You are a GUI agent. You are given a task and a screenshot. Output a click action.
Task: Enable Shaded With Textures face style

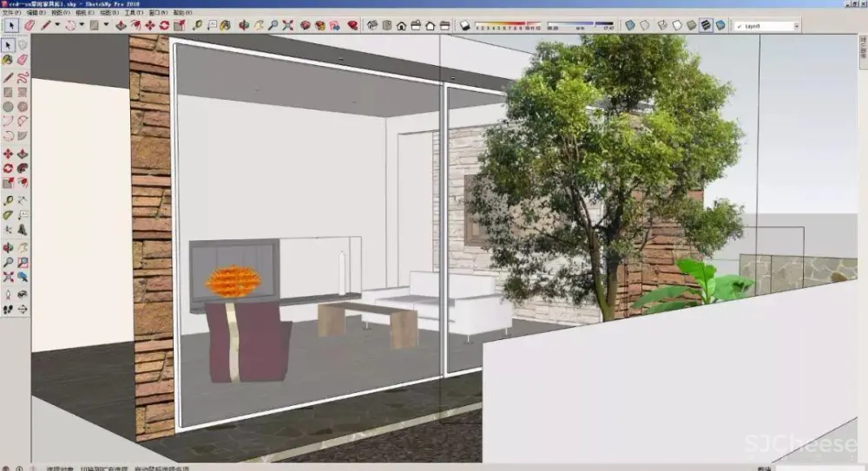pos(706,25)
